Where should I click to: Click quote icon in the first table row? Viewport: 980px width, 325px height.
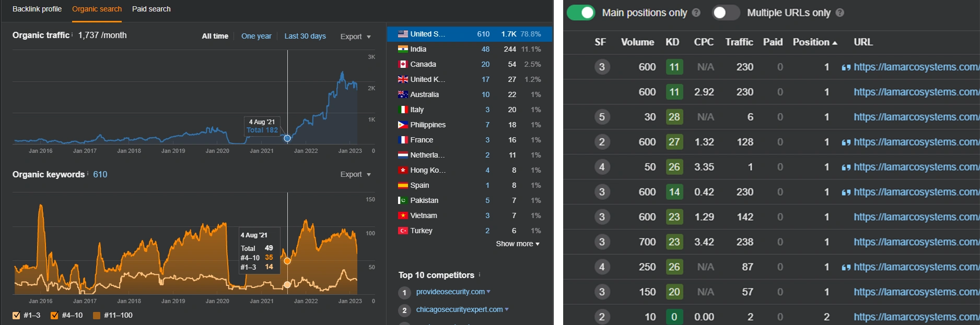click(x=846, y=67)
